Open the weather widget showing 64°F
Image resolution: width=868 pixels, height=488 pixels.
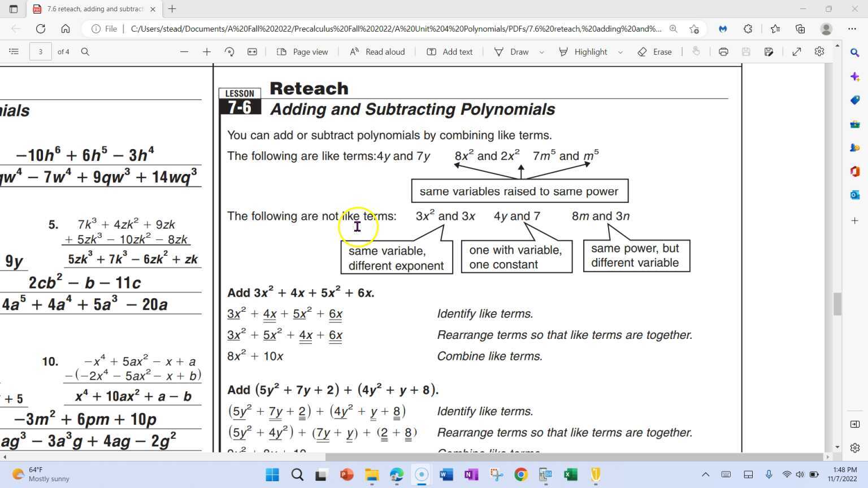(x=41, y=474)
